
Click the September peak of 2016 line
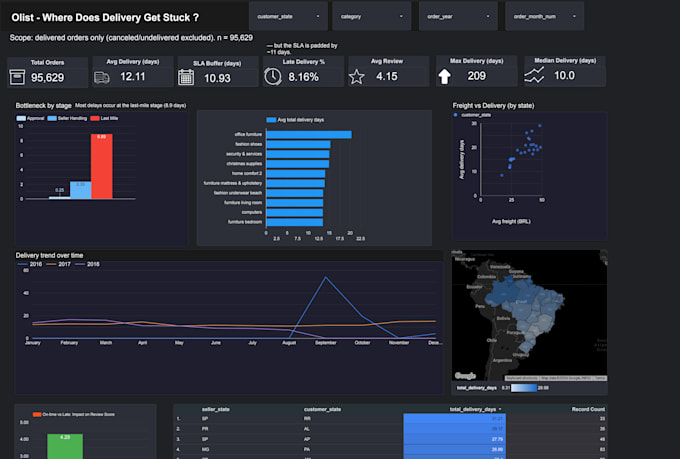point(326,277)
